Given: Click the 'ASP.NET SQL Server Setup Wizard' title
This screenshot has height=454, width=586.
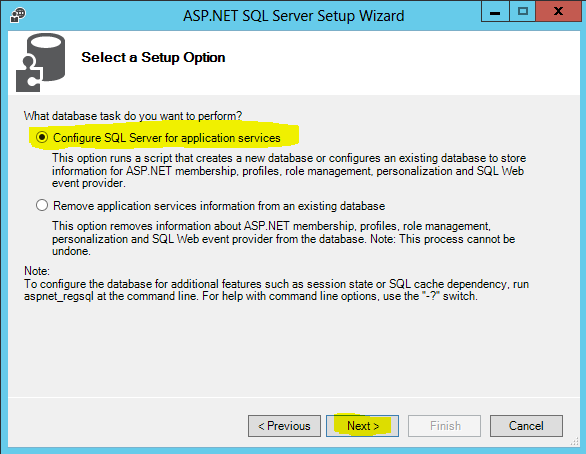Looking at the screenshot, I should pos(293,16).
